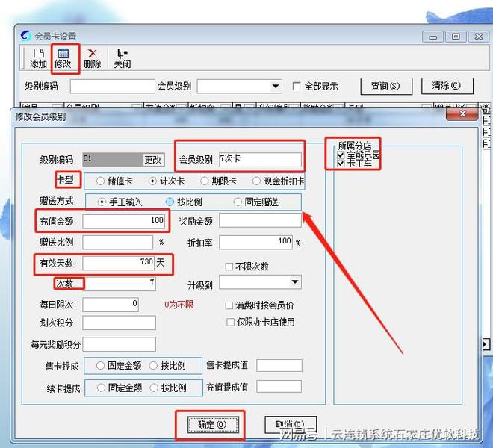Select 固定金额 for 续卡提成

tap(101, 388)
